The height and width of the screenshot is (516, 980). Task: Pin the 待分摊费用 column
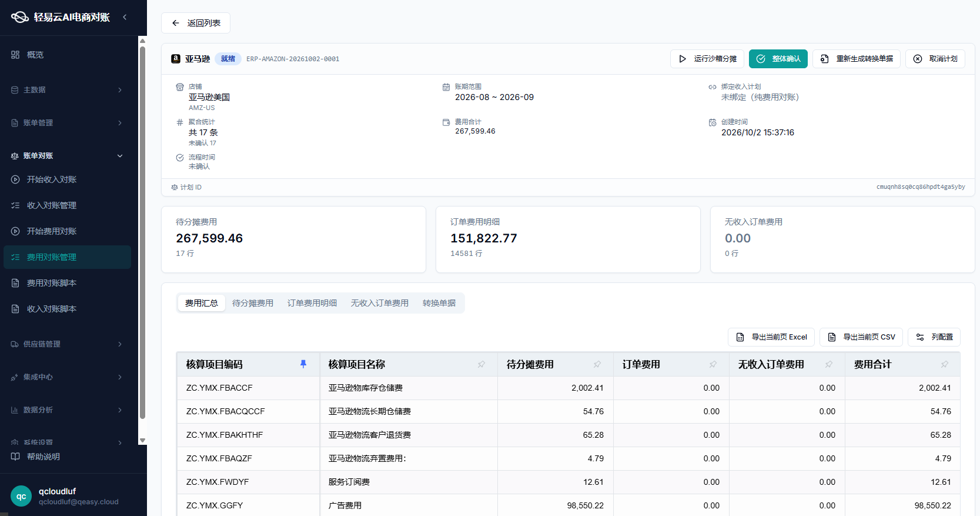pyautogui.click(x=597, y=364)
